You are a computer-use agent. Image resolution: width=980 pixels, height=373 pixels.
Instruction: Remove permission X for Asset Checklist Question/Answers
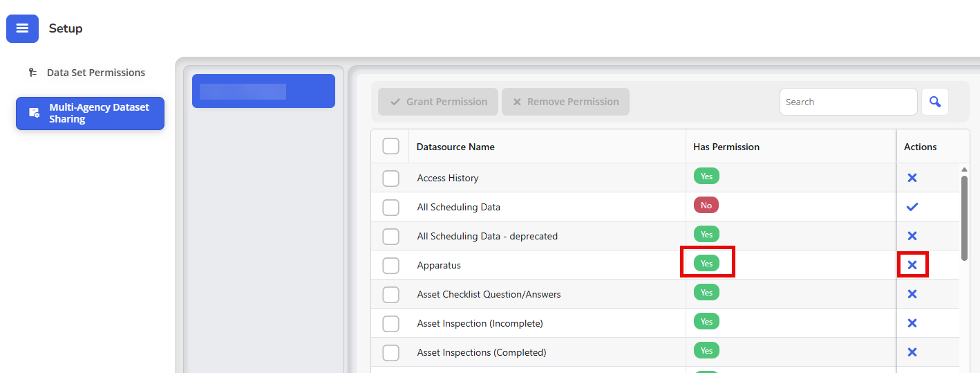pos(912,294)
